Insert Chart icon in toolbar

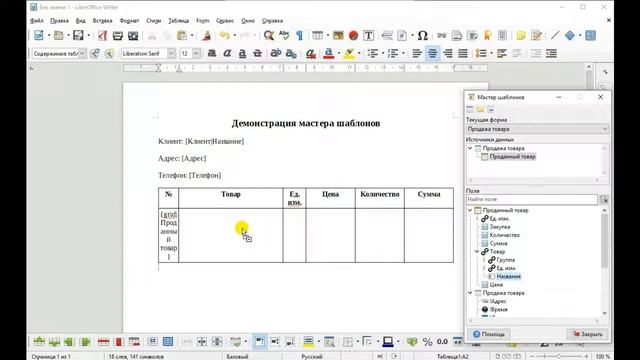tap(353, 36)
